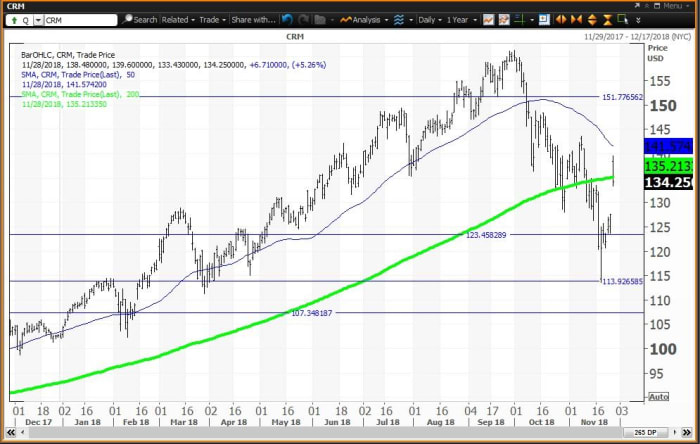Click the line chart thumbnail icon

488,20
